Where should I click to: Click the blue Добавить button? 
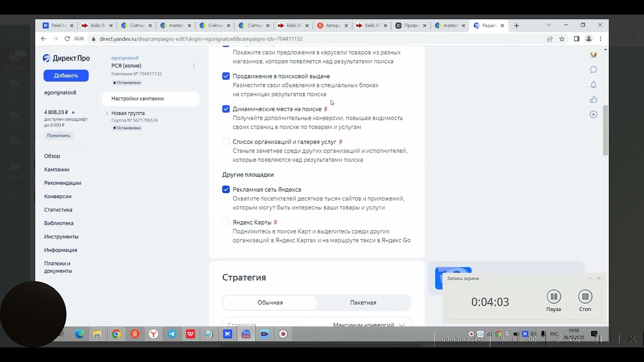pyautogui.click(x=66, y=75)
